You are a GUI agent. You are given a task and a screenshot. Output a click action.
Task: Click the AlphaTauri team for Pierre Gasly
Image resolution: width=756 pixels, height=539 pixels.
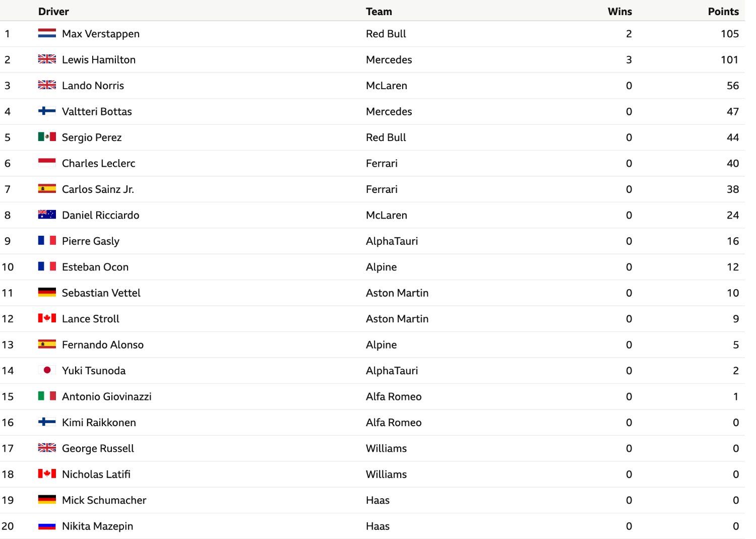tap(392, 241)
